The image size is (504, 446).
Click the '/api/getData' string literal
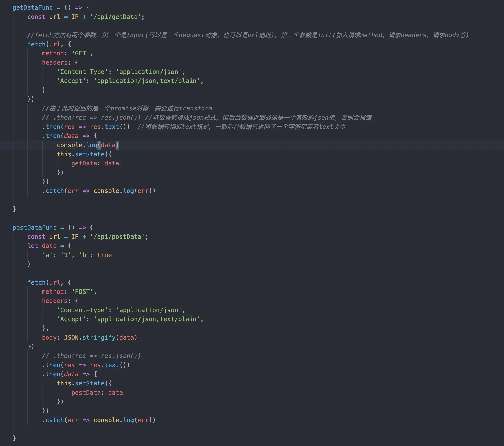pos(115,17)
